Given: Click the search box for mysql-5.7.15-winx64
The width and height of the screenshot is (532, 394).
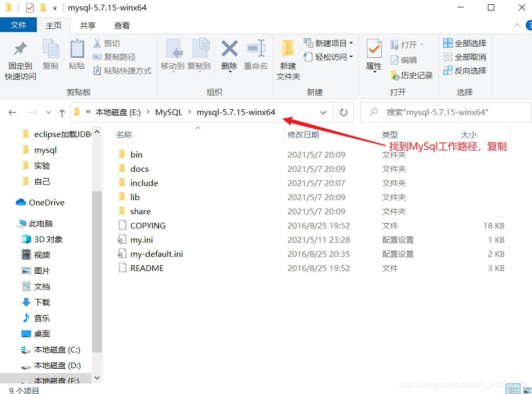Looking at the screenshot, I should coord(446,112).
